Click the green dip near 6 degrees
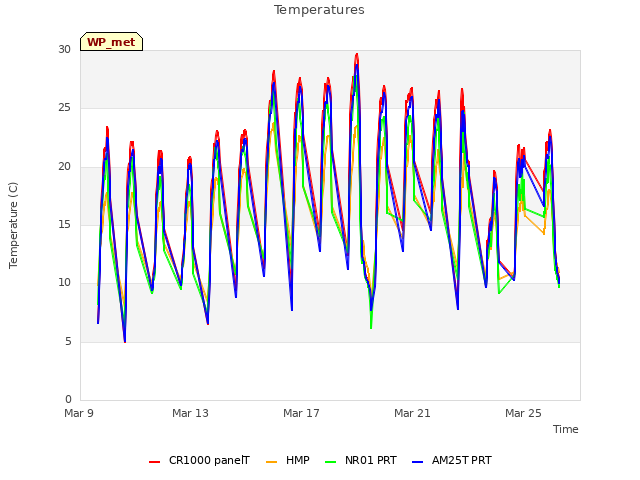This screenshot has width=640, height=480. coord(371,327)
